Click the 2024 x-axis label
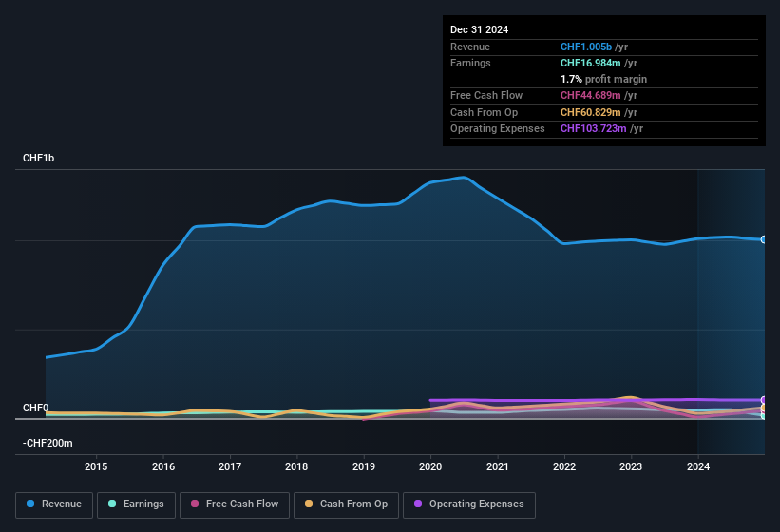This screenshot has width=780, height=532. tap(698, 466)
